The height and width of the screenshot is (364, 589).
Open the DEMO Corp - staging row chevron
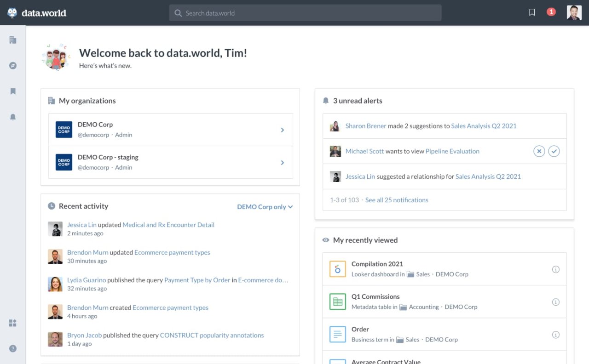[x=283, y=163]
